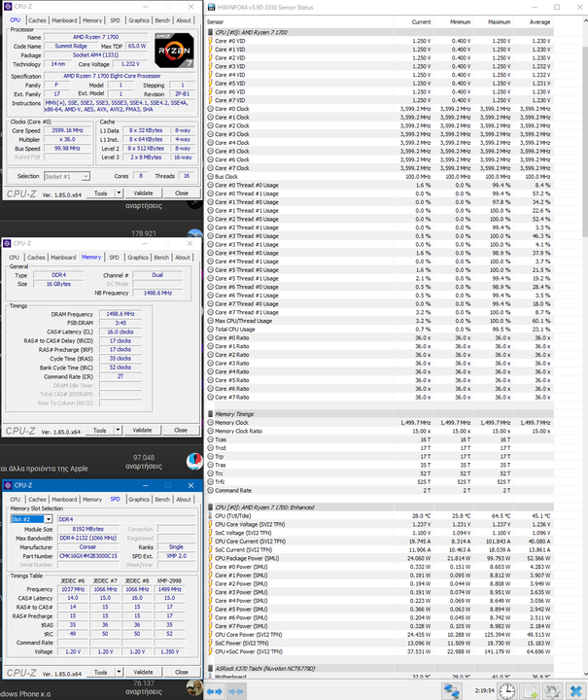Viewport: 588px width, 700px height.
Task: Select SoC Voltage (SVI2 TFN) row
Action: coord(380,533)
